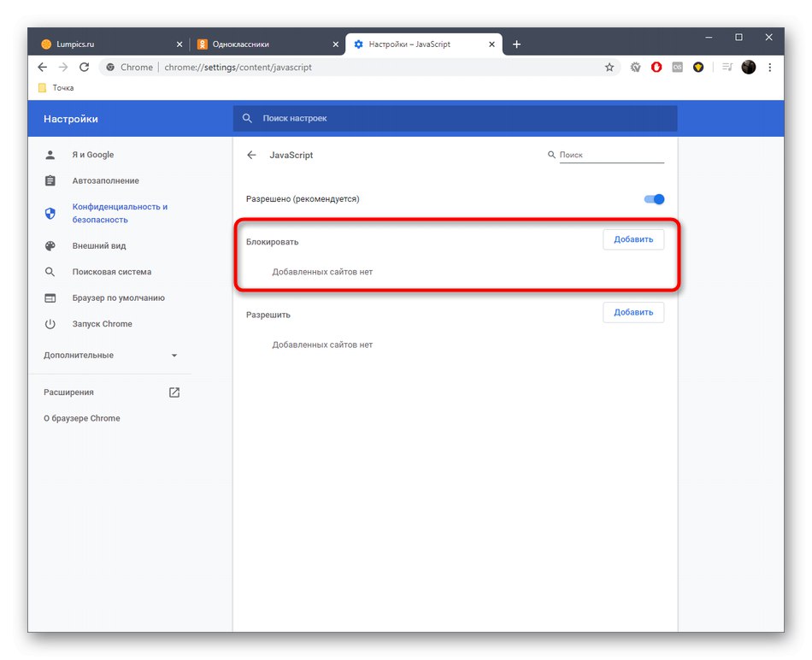
Task: Close the Chrome window
Action: pyautogui.click(x=769, y=38)
